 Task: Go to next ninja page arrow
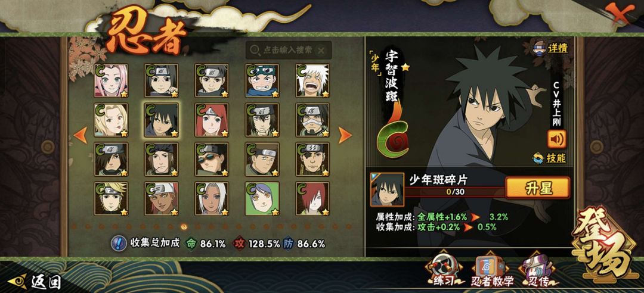coord(345,135)
